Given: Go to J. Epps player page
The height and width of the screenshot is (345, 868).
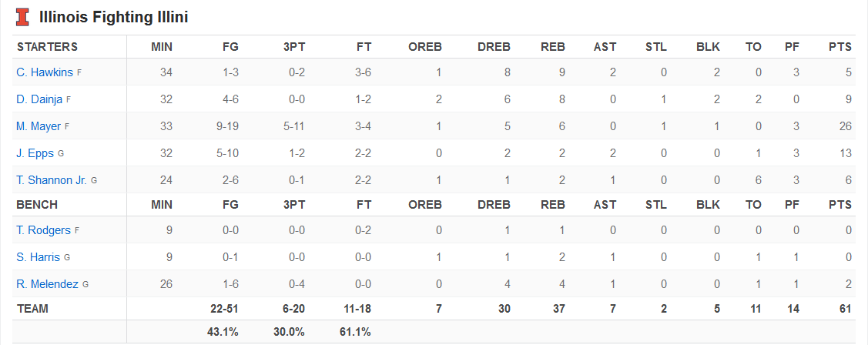Looking at the screenshot, I should click(x=35, y=153).
